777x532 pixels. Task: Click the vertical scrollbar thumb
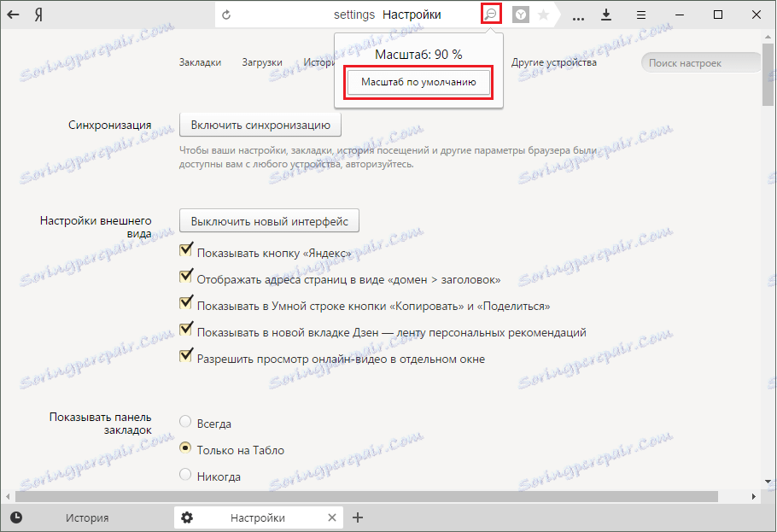pos(768,74)
